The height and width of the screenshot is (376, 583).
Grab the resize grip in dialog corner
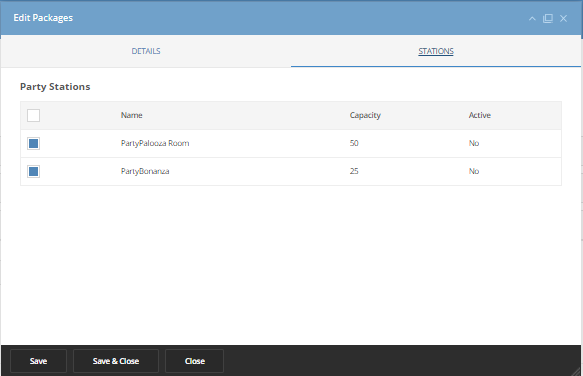pos(576,371)
